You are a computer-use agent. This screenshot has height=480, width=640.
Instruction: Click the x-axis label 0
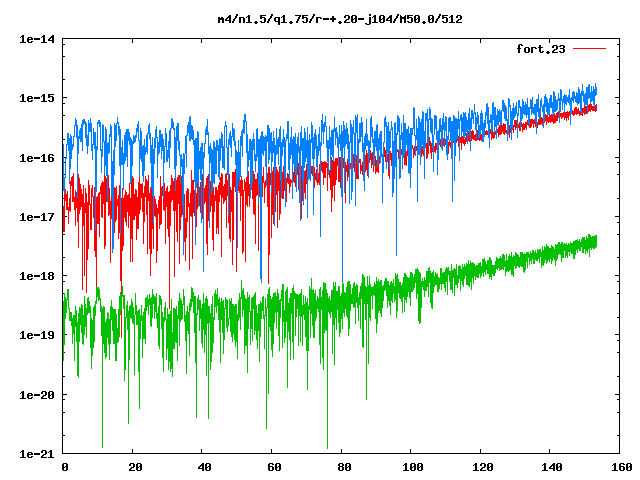(65, 467)
